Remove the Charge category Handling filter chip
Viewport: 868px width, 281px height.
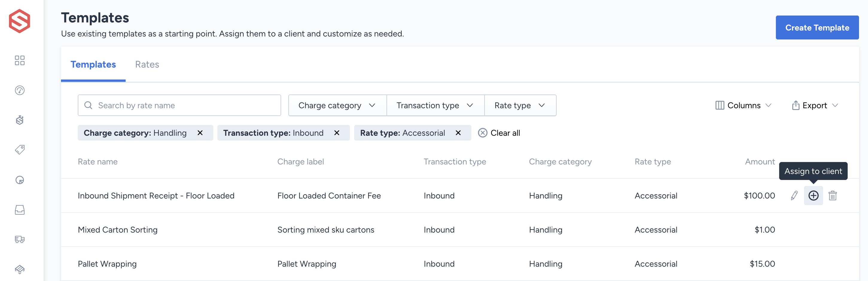coord(200,133)
